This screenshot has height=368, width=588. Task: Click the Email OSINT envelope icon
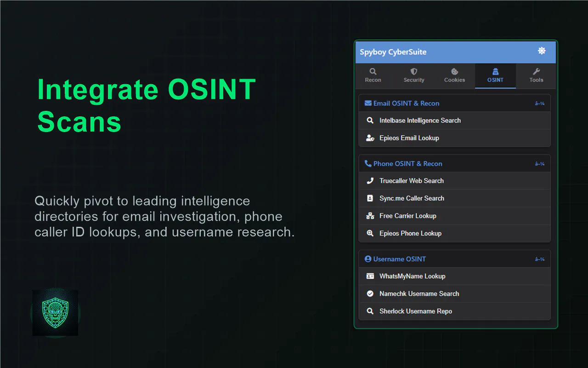coord(368,103)
